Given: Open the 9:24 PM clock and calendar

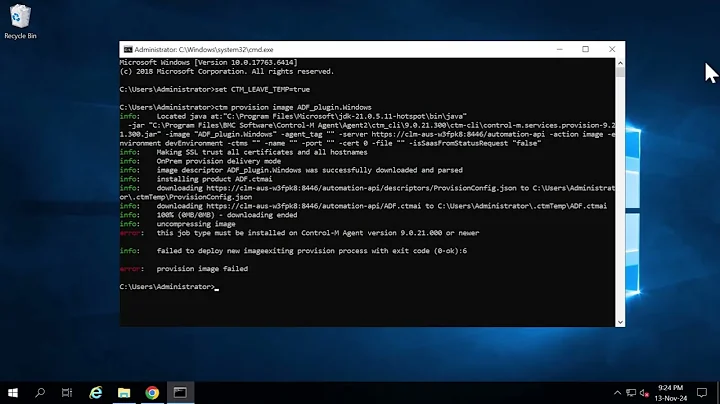Looking at the screenshot, I should [670, 388].
